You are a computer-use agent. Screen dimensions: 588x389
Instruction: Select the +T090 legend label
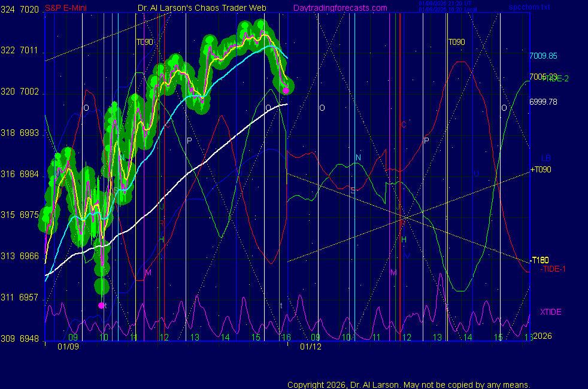pyautogui.click(x=541, y=170)
